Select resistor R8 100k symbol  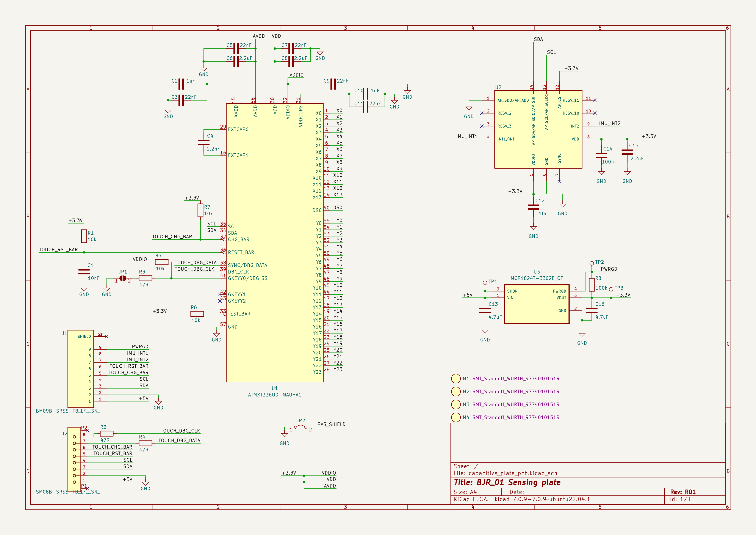[x=592, y=285]
